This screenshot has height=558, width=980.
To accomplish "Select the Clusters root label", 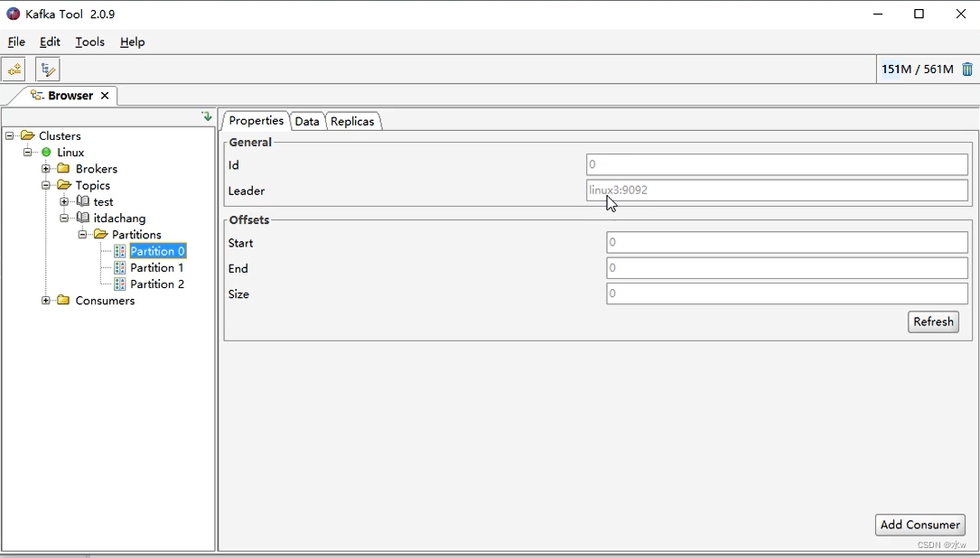I will coord(60,136).
